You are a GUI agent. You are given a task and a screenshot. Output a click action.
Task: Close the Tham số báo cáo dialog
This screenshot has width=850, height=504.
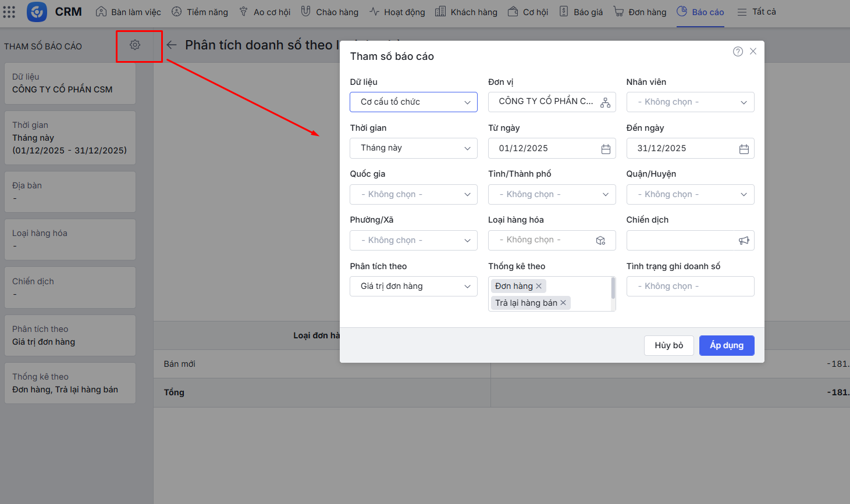click(x=753, y=52)
